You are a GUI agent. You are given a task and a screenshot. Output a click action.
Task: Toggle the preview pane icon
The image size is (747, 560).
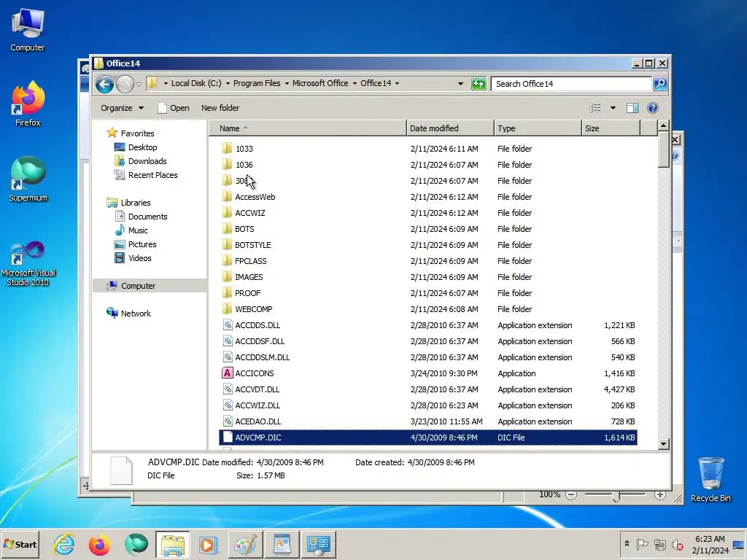click(632, 108)
